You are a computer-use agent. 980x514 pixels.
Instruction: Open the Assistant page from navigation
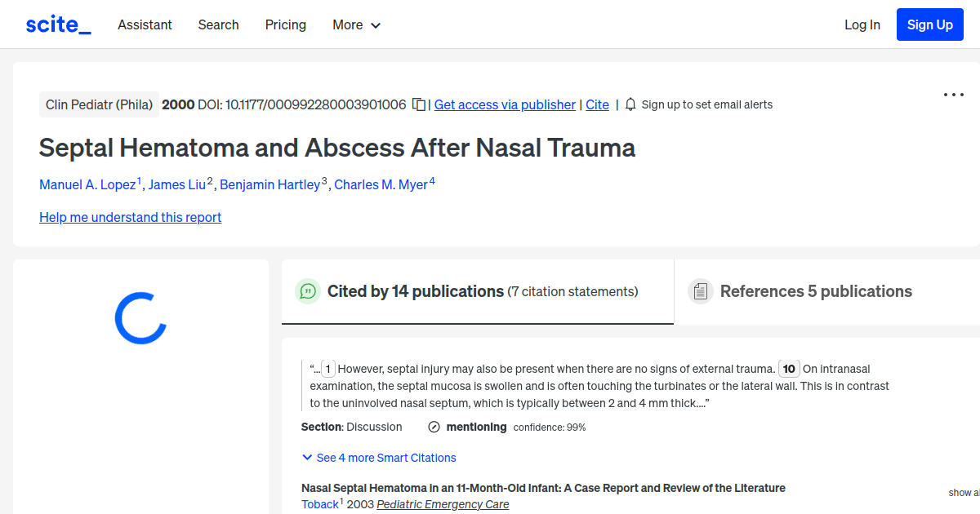[145, 24]
